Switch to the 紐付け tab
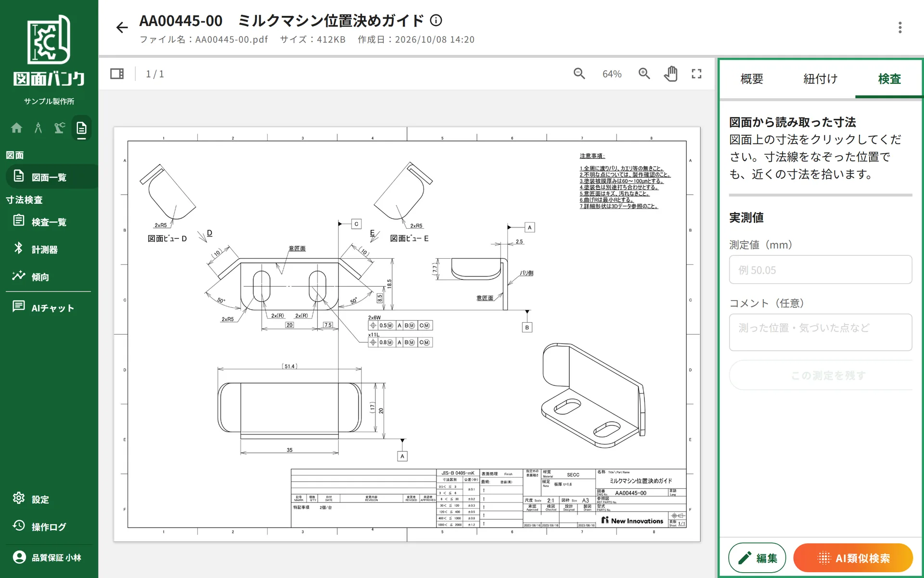The image size is (924, 578). point(821,79)
